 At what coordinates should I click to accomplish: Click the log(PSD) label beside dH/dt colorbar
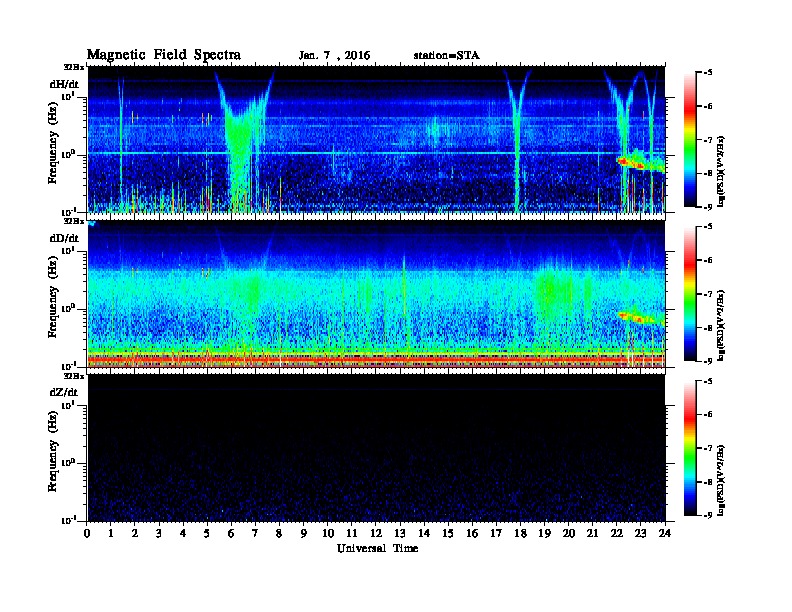(x=722, y=171)
